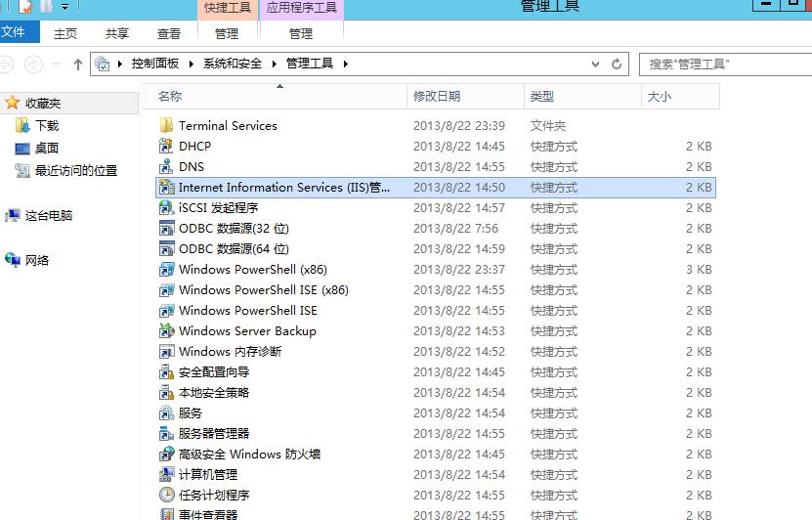Select the IIS Manager shortcut icon

click(166, 187)
